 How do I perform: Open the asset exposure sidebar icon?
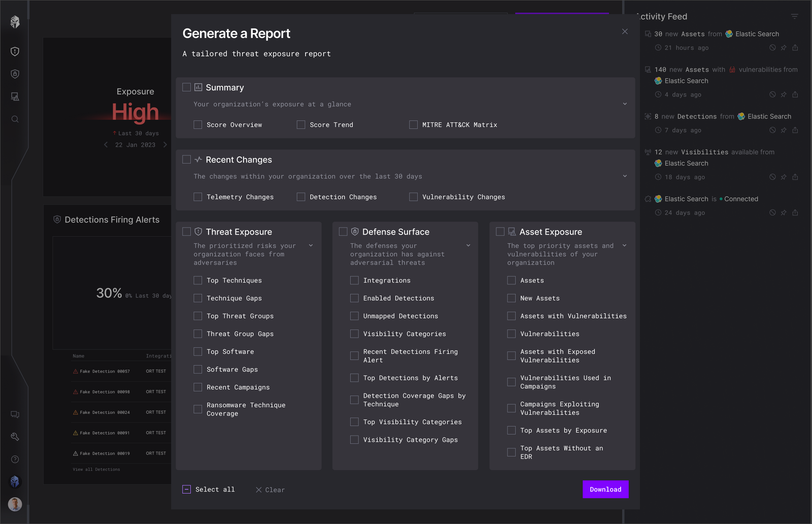coord(15,96)
